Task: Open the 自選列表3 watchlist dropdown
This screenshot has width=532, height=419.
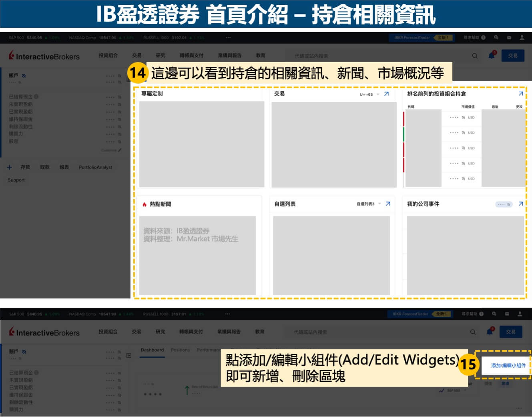Action: tap(379, 204)
